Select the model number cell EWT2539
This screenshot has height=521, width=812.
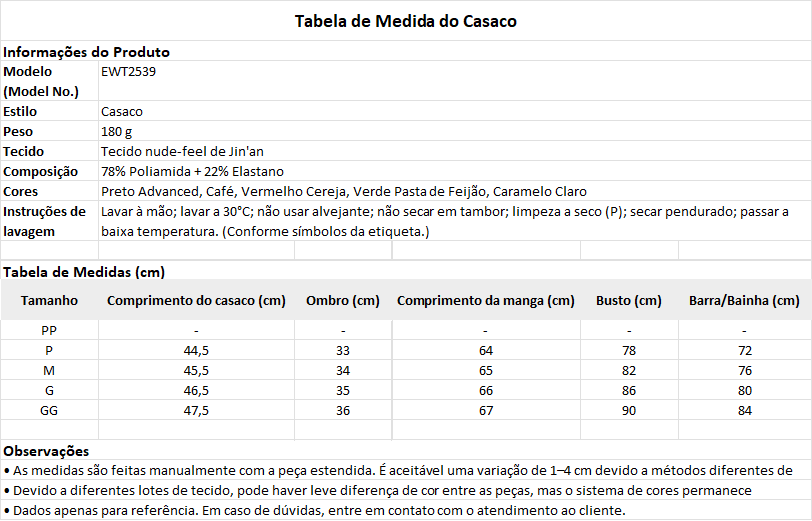(128, 72)
